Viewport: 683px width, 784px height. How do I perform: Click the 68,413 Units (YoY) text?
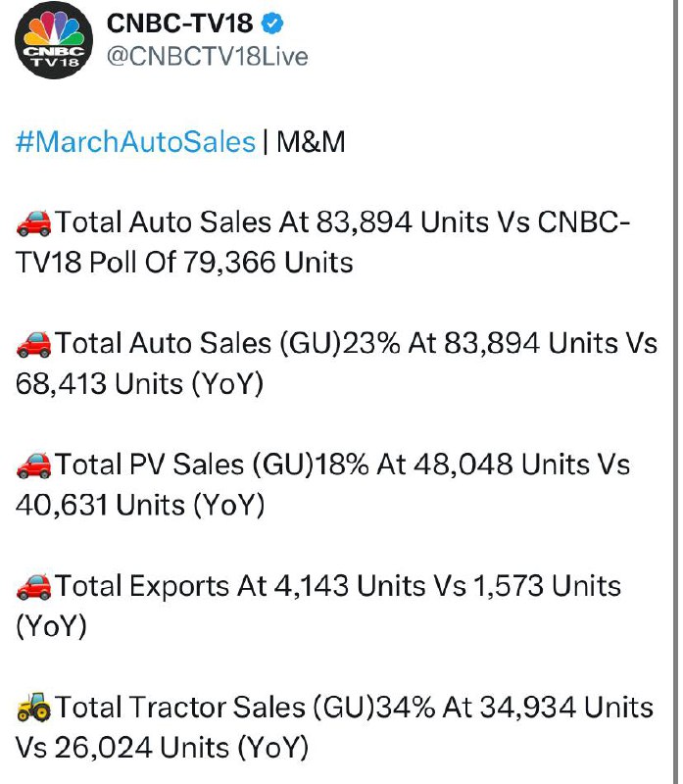tap(139, 384)
